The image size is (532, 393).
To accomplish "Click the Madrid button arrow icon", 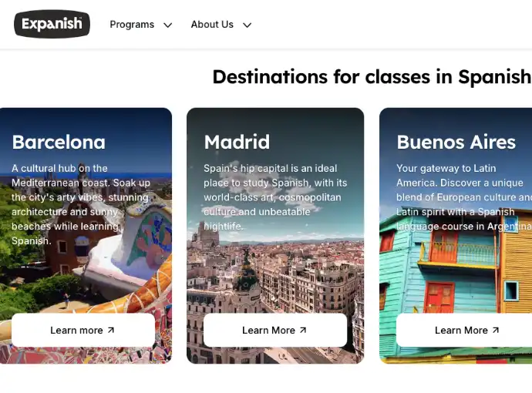I will [303, 330].
